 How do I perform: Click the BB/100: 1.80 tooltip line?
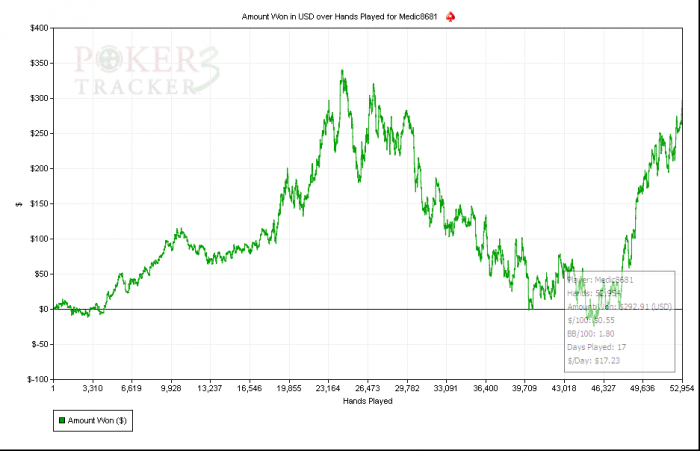tap(591, 334)
